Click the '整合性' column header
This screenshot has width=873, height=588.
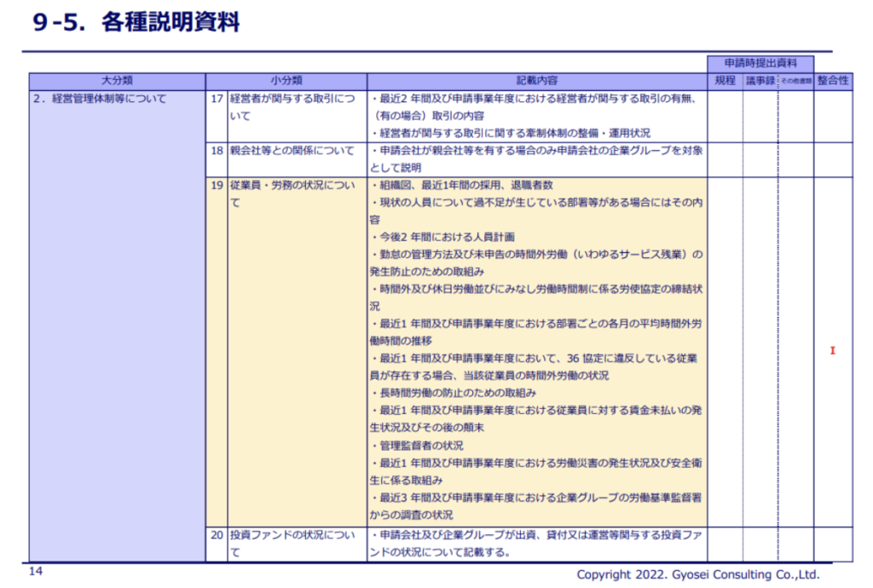[x=833, y=81]
